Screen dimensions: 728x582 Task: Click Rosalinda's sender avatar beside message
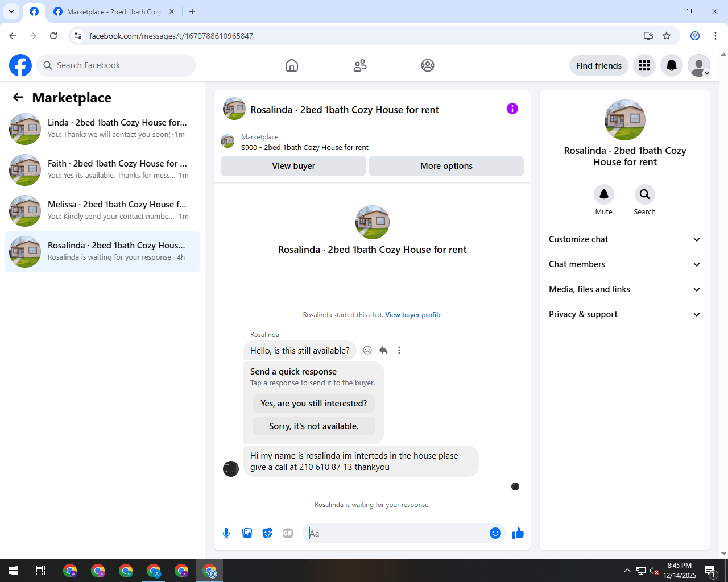pos(231,469)
